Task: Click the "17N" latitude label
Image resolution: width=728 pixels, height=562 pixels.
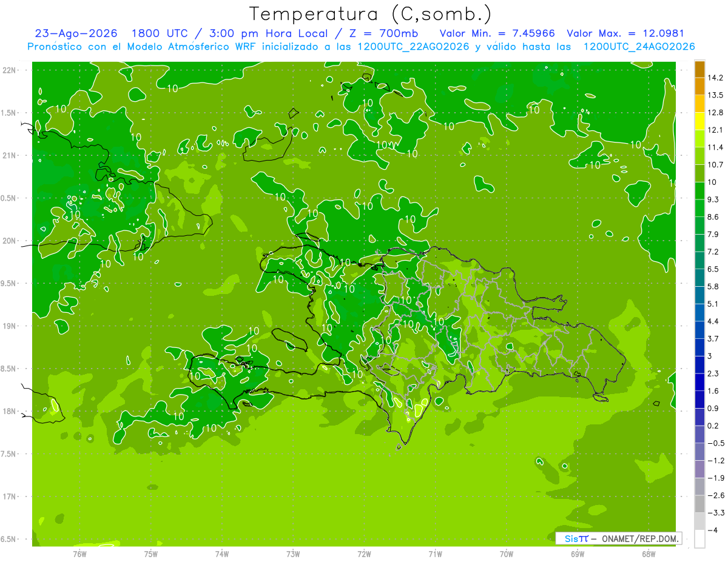Action: (9, 497)
